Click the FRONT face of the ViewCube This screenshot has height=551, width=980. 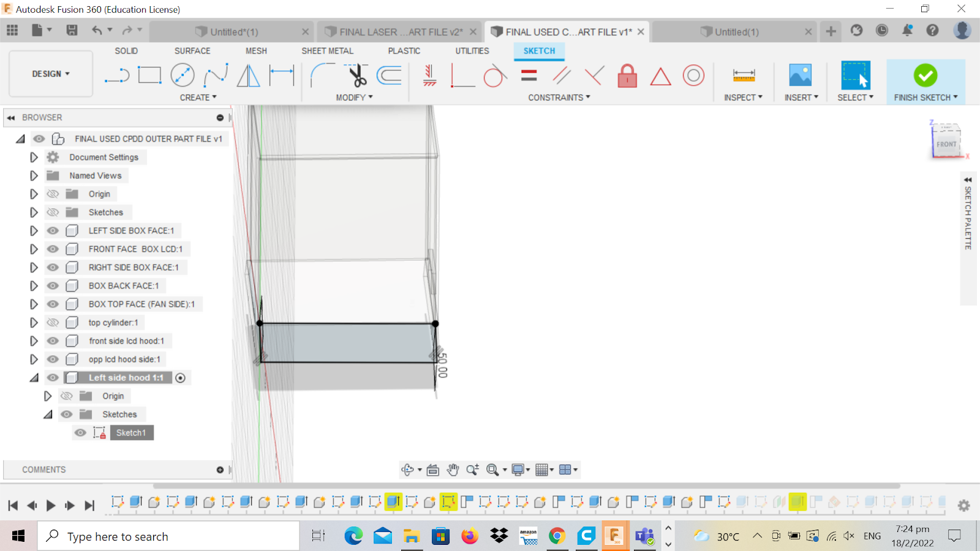[946, 144]
